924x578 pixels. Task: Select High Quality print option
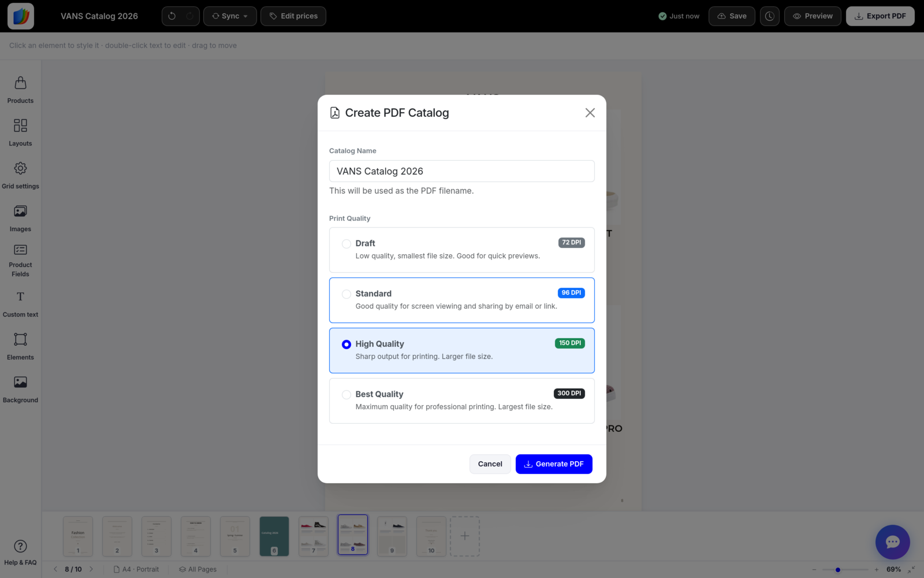[462, 350]
